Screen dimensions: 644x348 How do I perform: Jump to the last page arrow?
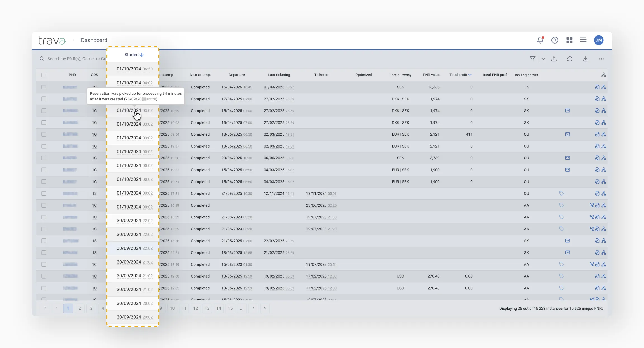265,308
